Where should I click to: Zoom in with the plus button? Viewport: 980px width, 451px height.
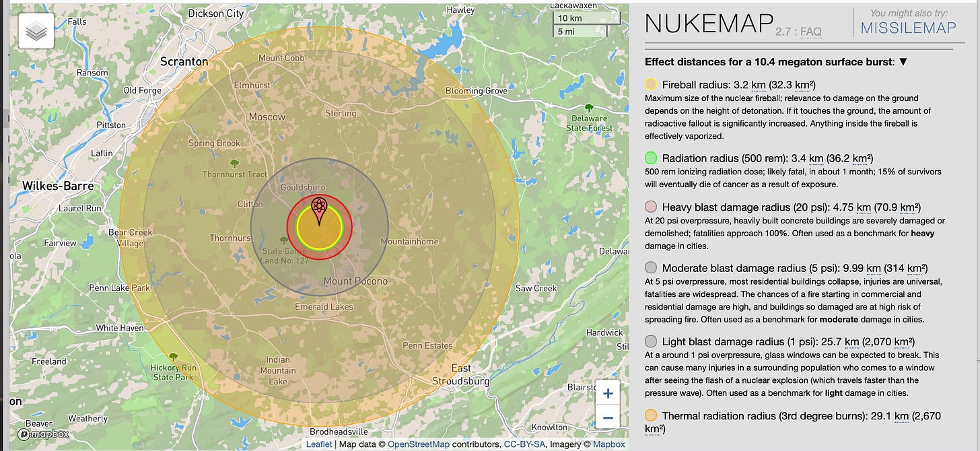click(x=607, y=394)
